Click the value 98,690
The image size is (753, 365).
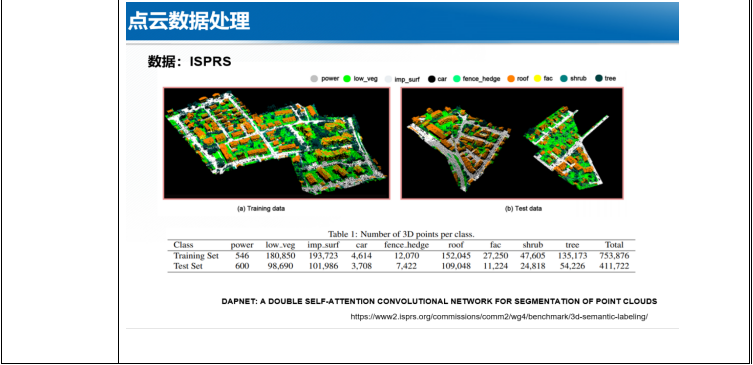click(x=280, y=266)
